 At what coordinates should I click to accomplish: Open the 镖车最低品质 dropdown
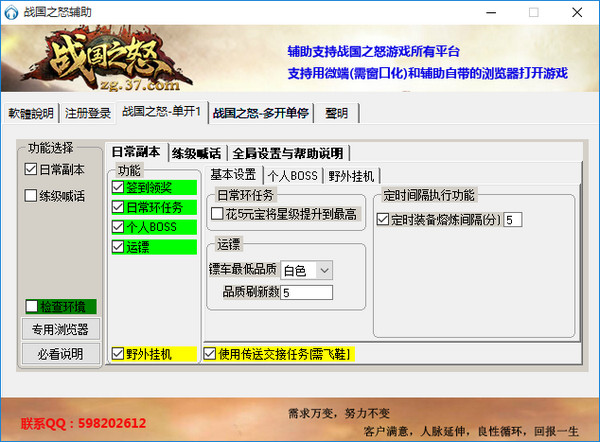click(x=307, y=271)
